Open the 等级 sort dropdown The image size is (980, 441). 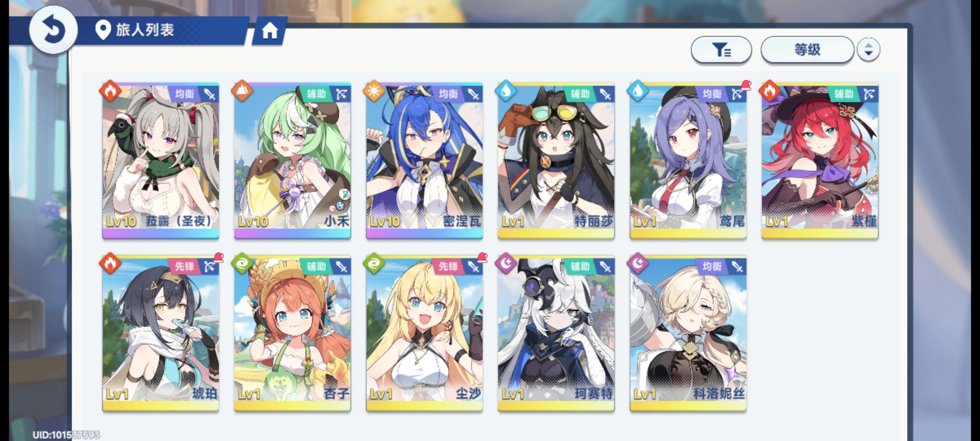point(807,49)
